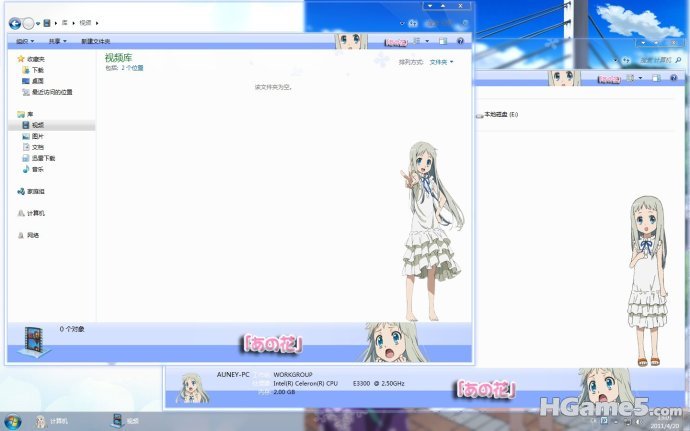Open the Documents library
The height and width of the screenshot is (431, 690).
point(37,147)
